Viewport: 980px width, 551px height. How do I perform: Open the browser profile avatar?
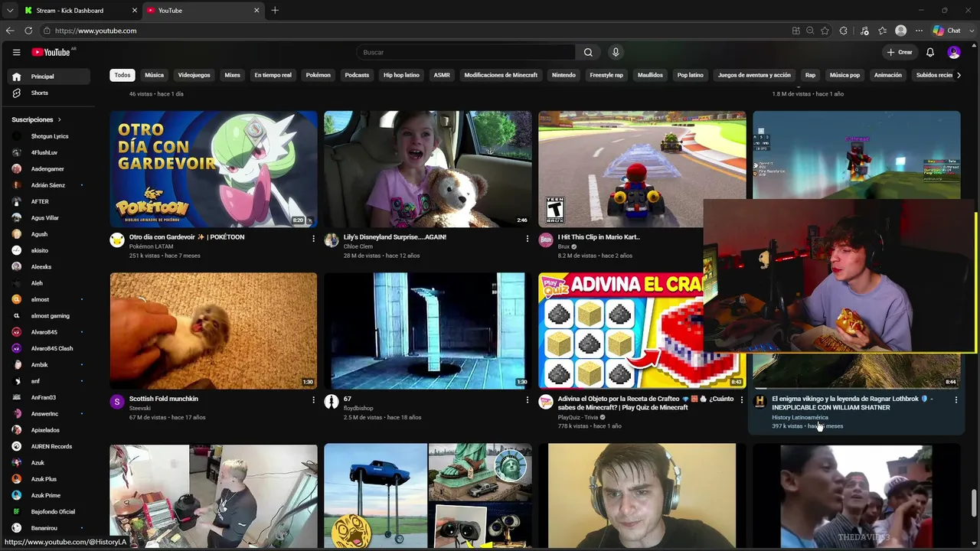(x=901, y=31)
